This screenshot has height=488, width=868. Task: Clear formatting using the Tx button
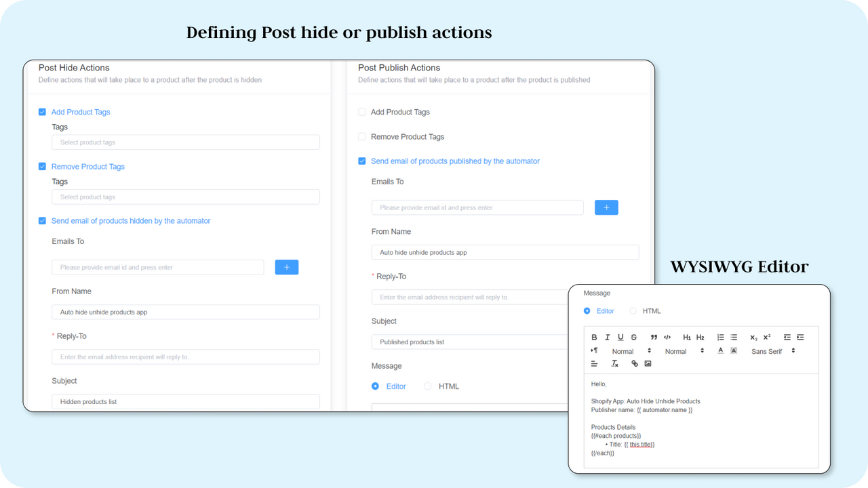point(614,363)
